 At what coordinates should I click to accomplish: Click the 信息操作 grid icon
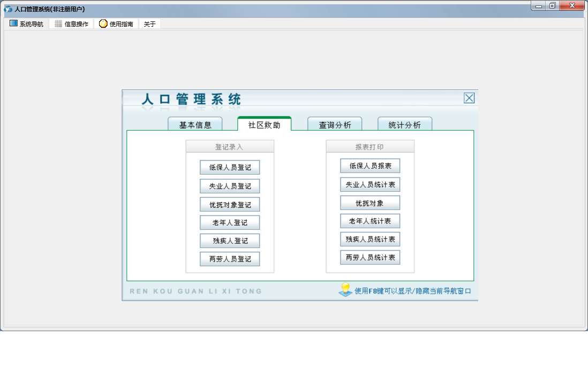pos(58,24)
